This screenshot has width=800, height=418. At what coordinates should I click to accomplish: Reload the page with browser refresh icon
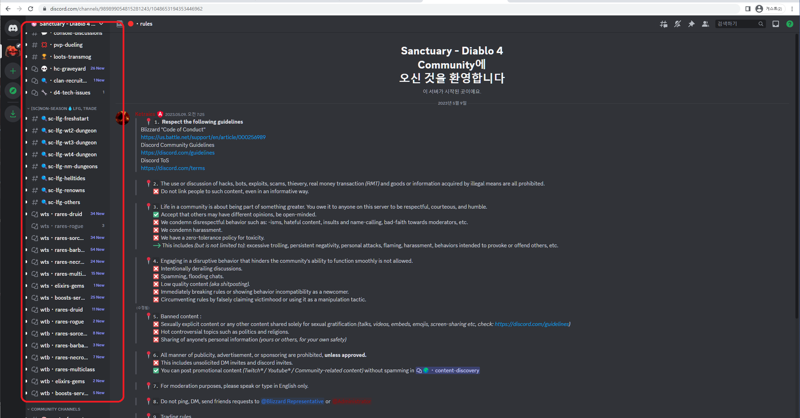(31, 9)
